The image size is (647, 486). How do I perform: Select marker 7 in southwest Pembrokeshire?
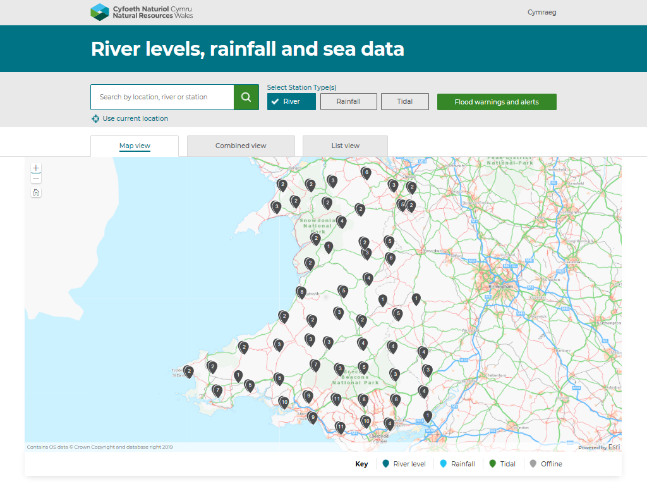[x=217, y=390]
